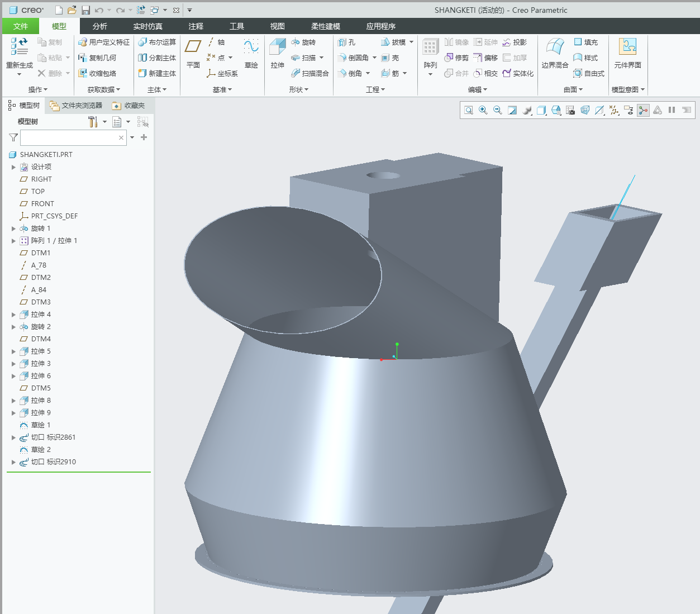Toggle the pause simulation icon

point(672,111)
